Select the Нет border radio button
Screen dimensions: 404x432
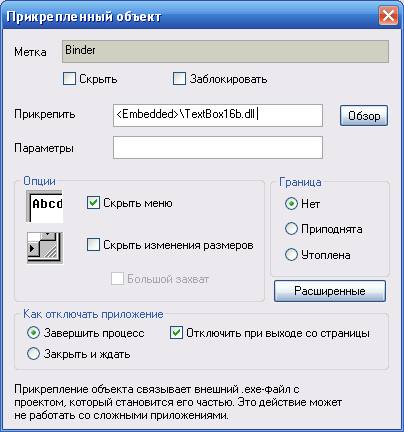(x=291, y=203)
